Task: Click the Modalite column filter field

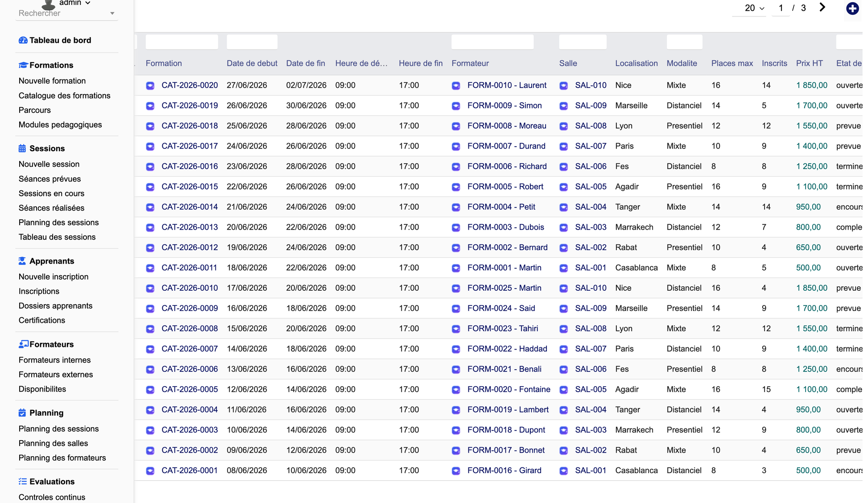Action: pyautogui.click(x=684, y=42)
